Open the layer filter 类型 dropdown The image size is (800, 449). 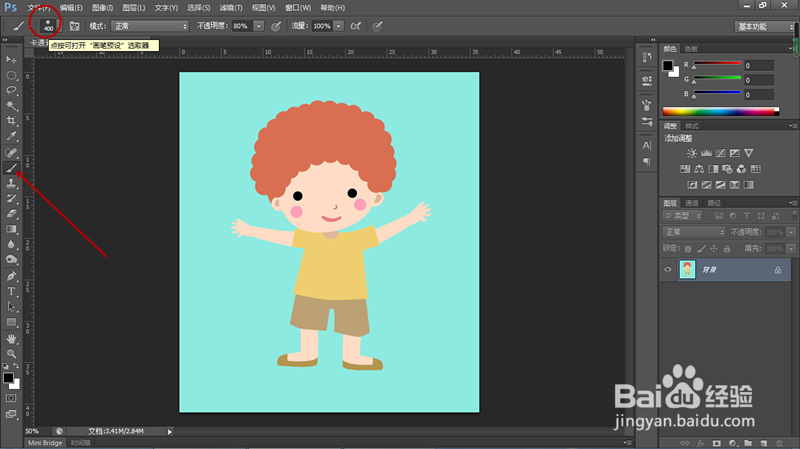(x=683, y=216)
